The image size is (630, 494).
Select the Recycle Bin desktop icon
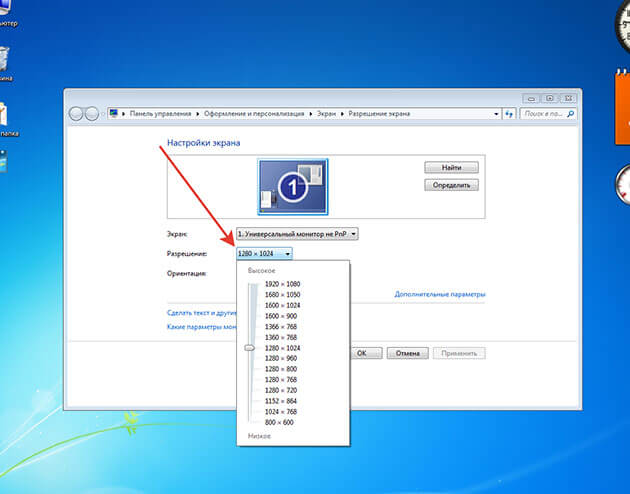click(4, 63)
